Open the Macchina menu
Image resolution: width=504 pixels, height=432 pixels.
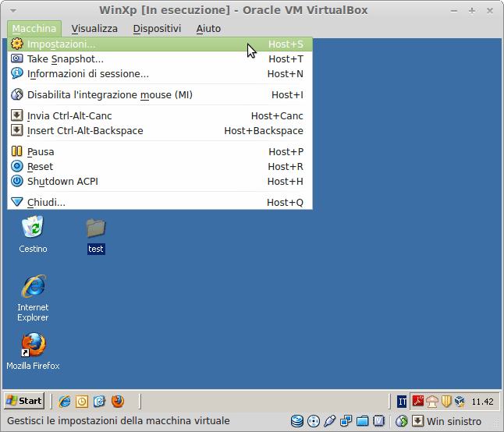(34, 29)
